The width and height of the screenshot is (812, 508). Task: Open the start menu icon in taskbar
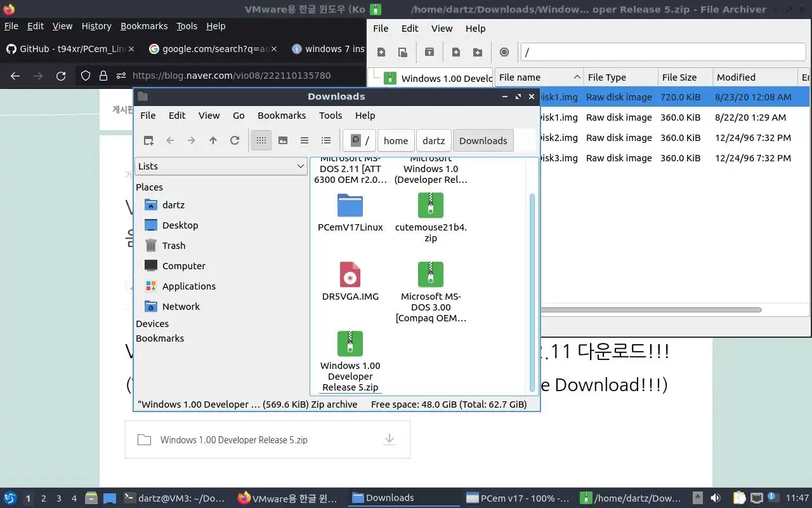10,498
